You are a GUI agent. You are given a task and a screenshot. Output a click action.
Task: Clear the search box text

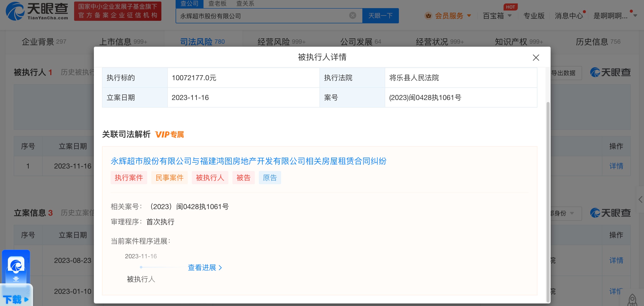coord(352,15)
